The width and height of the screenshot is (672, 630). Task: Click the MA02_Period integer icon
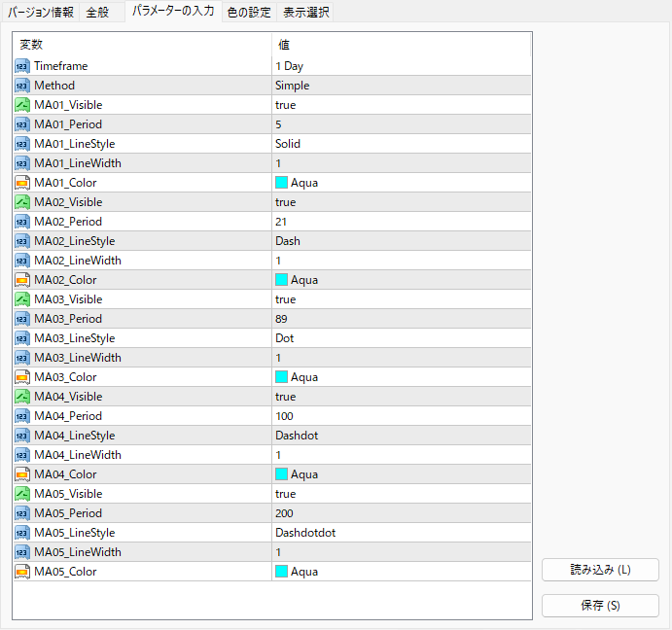22,222
